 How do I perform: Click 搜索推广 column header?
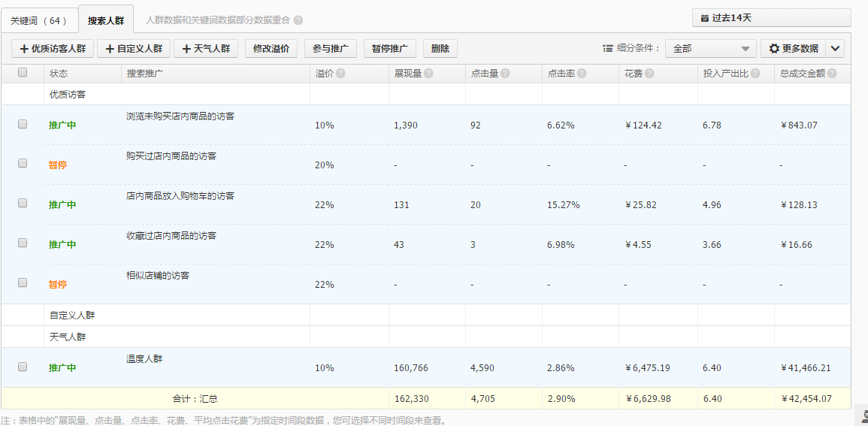(x=144, y=74)
